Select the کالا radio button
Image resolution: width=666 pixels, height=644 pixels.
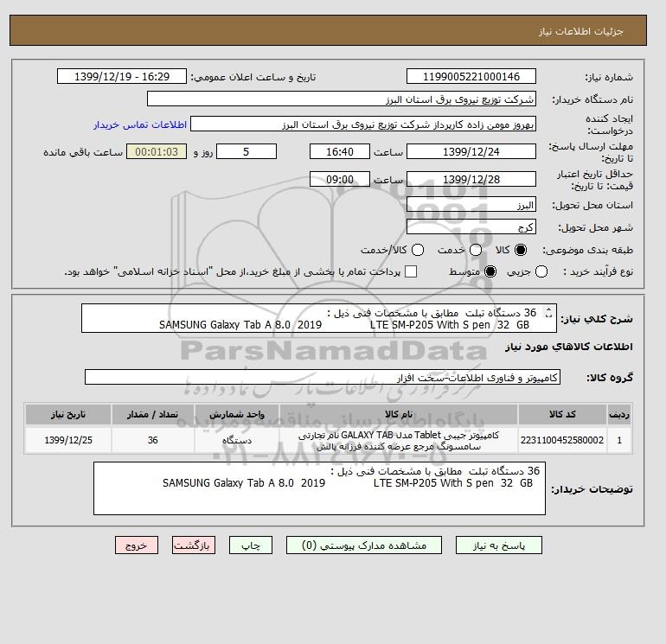tap(521, 250)
